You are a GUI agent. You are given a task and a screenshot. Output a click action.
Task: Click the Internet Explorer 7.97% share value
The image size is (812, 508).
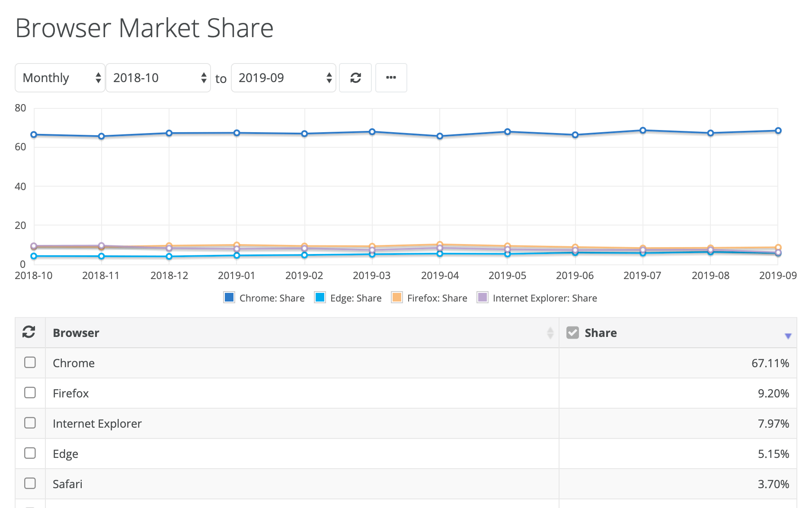click(x=773, y=424)
